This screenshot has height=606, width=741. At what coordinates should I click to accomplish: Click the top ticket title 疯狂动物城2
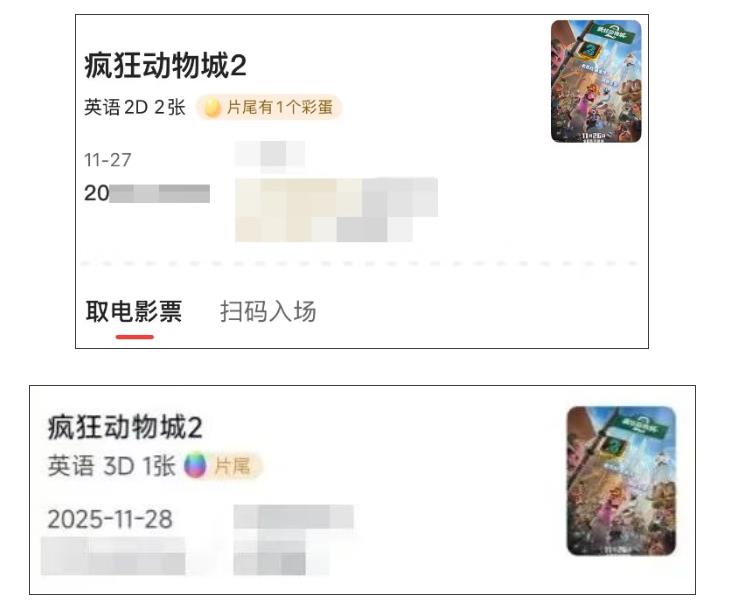pos(165,65)
